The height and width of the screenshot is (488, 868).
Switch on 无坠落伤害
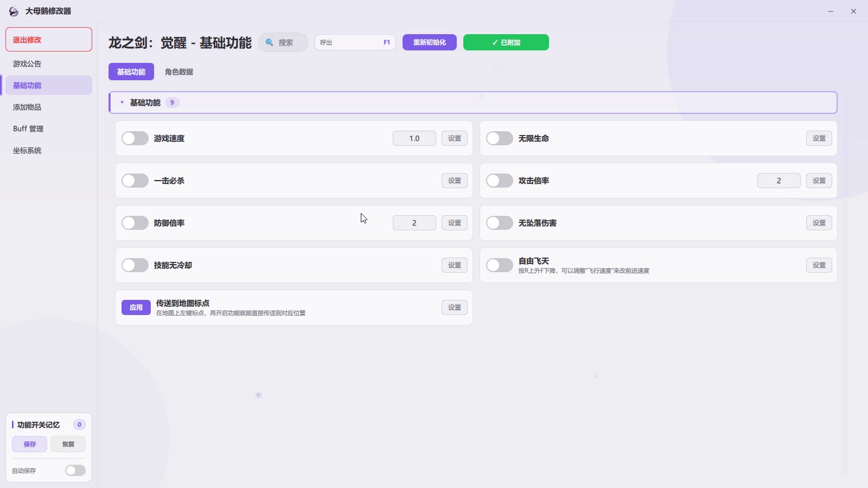(x=500, y=223)
